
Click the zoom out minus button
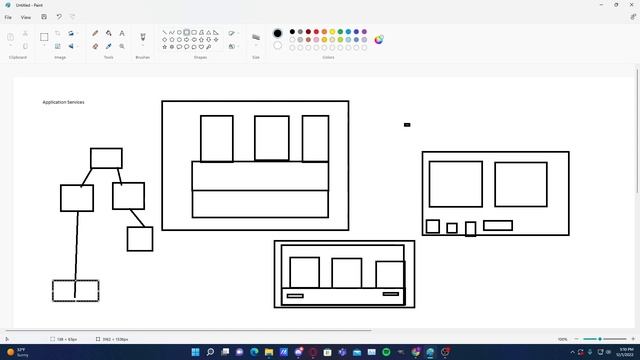pyautogui.click(x=576, y=339)
